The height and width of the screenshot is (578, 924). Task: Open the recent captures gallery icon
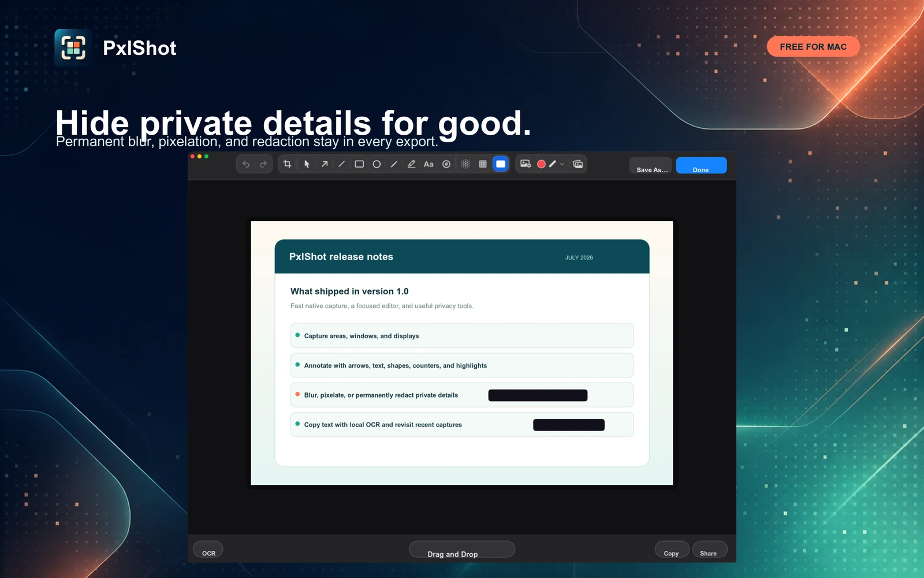click(x=577, y=164)
